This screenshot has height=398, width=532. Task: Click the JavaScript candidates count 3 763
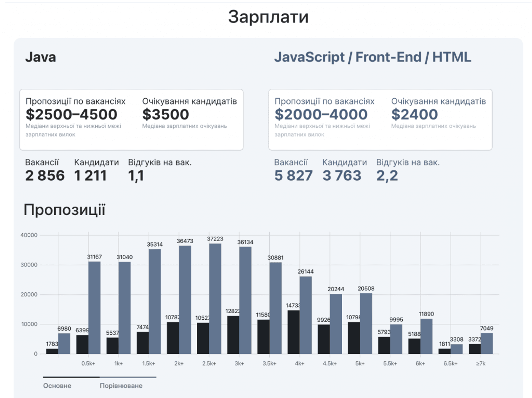342,176
